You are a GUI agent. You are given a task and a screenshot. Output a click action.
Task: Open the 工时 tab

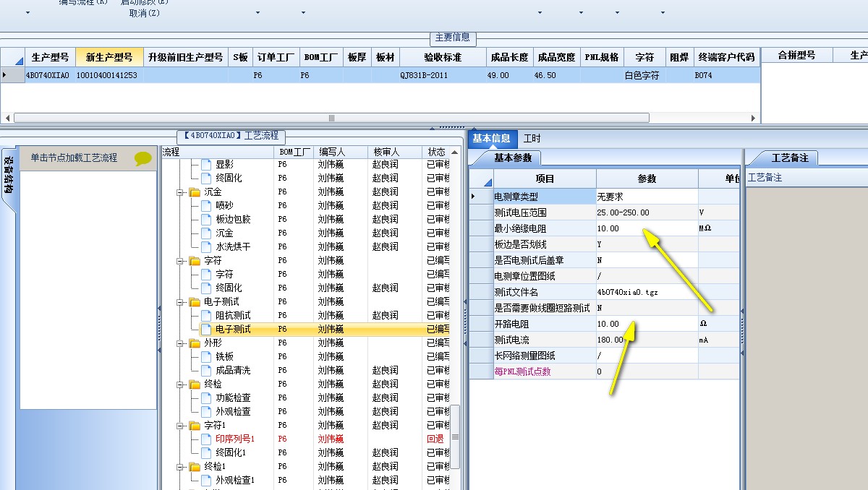[x=532, y=139]
